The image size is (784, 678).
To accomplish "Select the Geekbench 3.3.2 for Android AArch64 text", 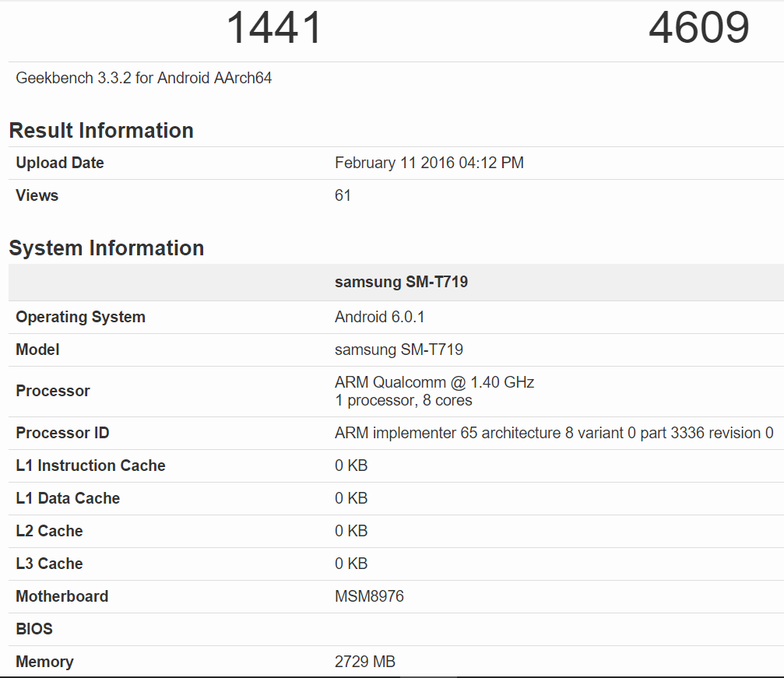I will [144, 78].
